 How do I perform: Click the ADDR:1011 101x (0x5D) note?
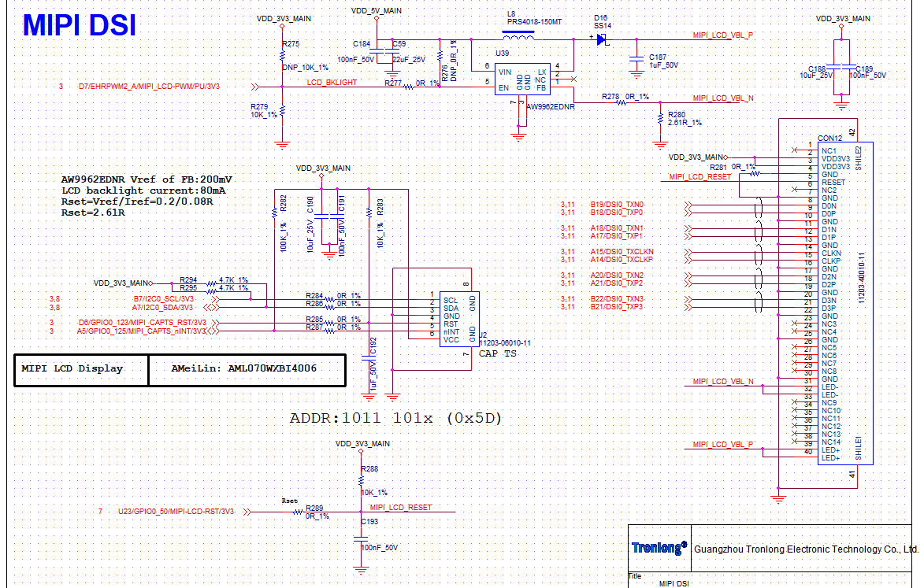(x=395, y=419)
